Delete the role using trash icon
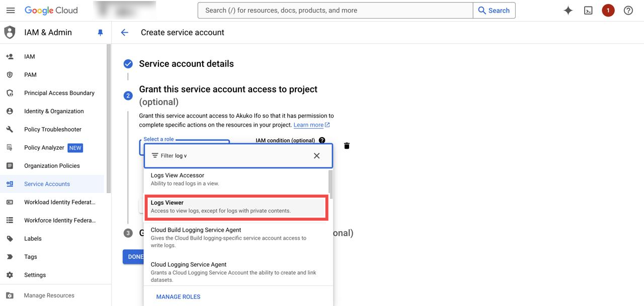This screenshot has width=644, height=306. (x=347, y=146)
